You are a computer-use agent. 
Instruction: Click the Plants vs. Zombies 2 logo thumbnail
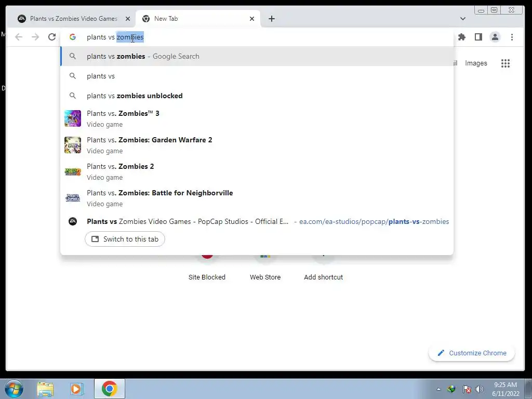[73, 171]
